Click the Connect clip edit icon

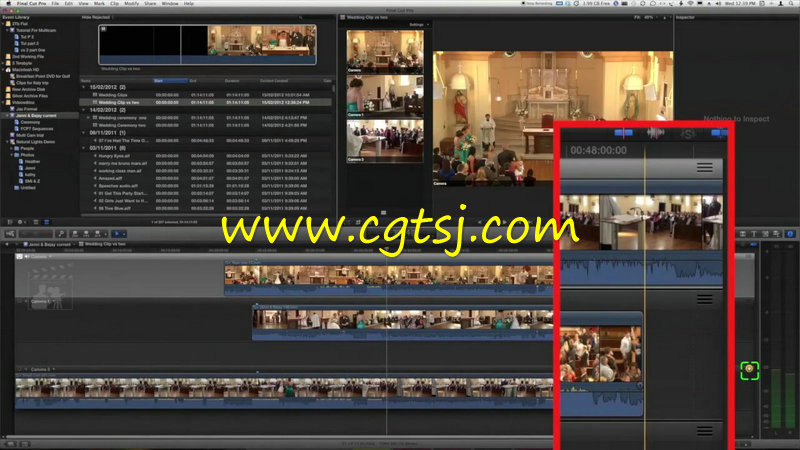[x=75, y=234]
